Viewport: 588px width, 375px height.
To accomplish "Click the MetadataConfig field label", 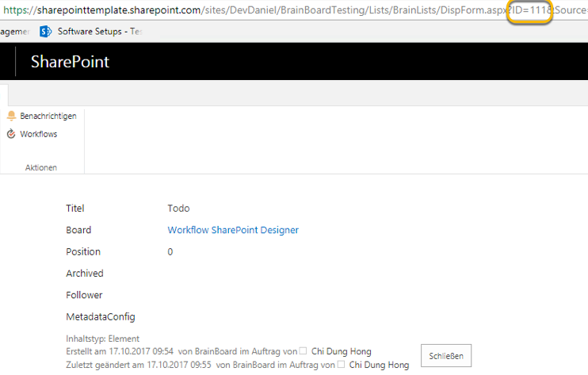I will 101,317.
